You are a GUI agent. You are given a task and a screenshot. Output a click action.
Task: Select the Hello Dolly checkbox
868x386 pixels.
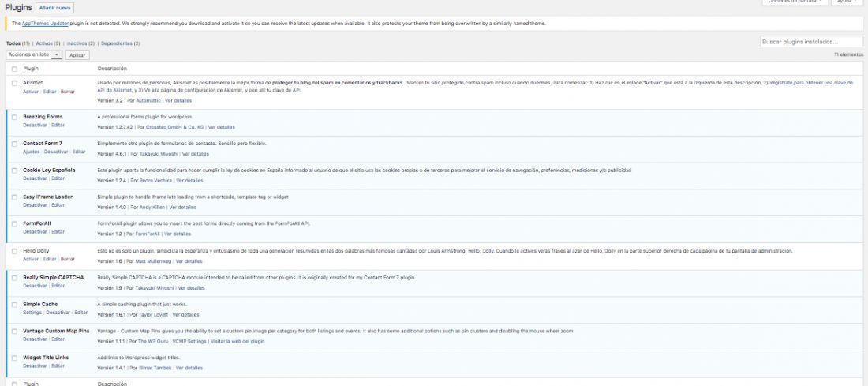(14, 252)
